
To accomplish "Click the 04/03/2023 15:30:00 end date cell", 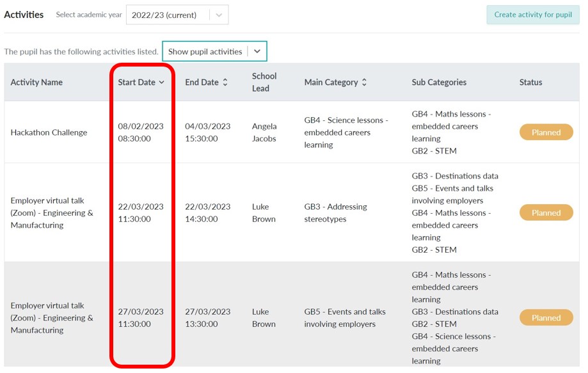I will 208,132.
